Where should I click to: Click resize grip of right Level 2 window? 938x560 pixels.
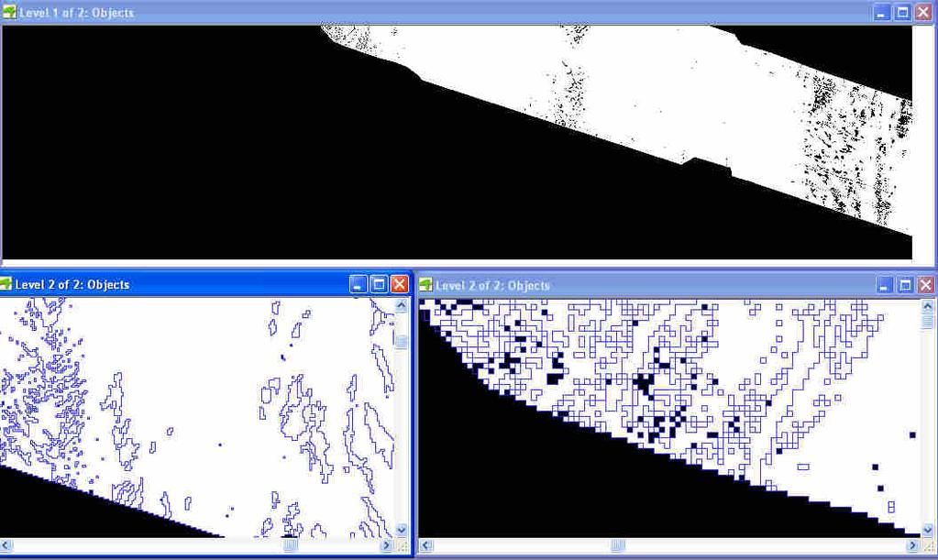click(x=929, y=545)
